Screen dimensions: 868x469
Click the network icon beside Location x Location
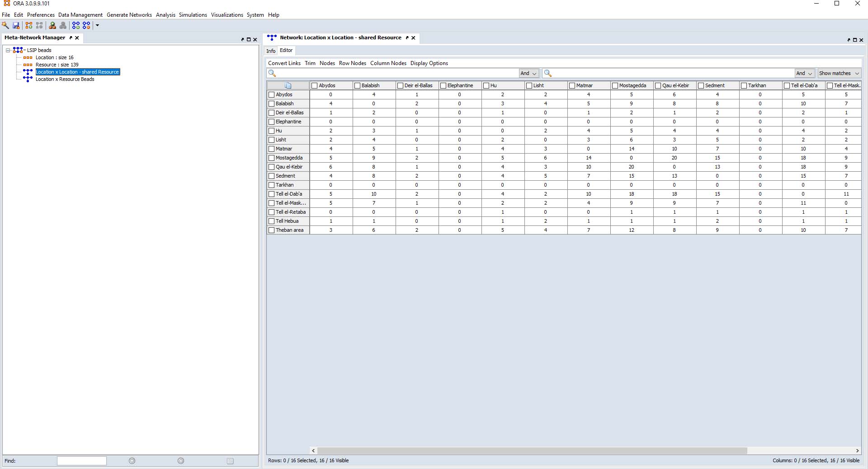click(28, 72)
